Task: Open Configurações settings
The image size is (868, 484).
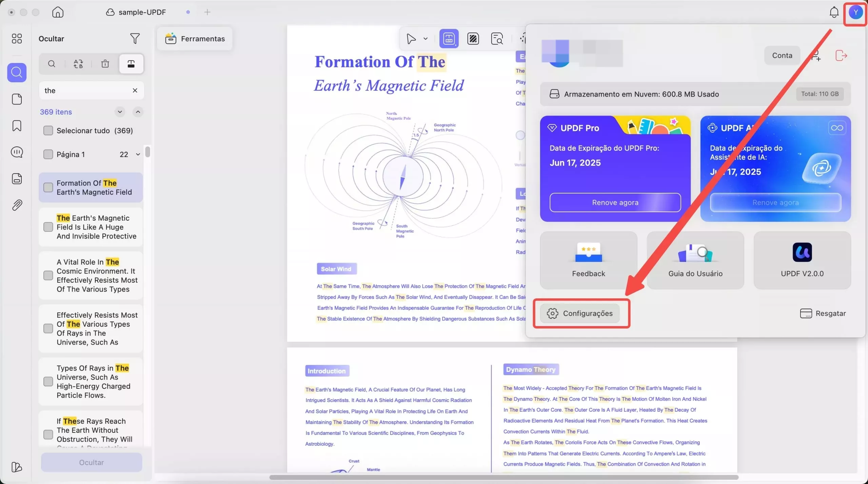Action: tap(580, 313)
